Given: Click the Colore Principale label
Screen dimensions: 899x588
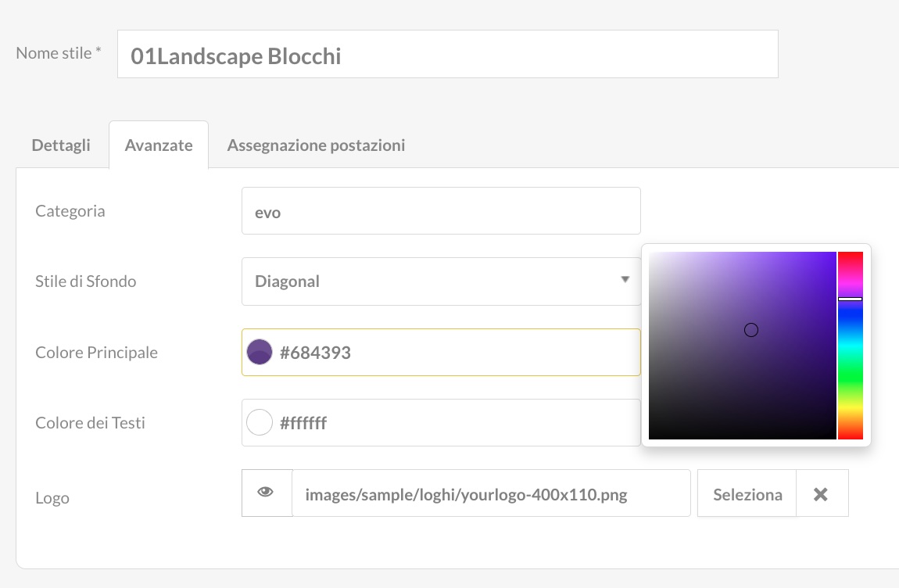Looking at the screenshot, I should coord(96,352).
